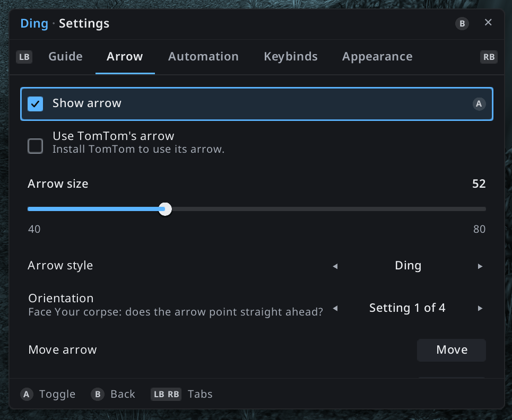Click the Setting 1 of 4 value
This screenshot has width=512, height=420.
coord(407,308)
